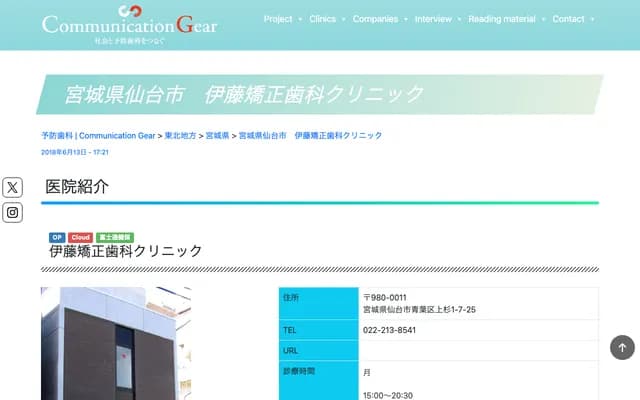Open the Instagram icon in sidebar
Screen dimensions: 640x400
[x=12, y=213]
